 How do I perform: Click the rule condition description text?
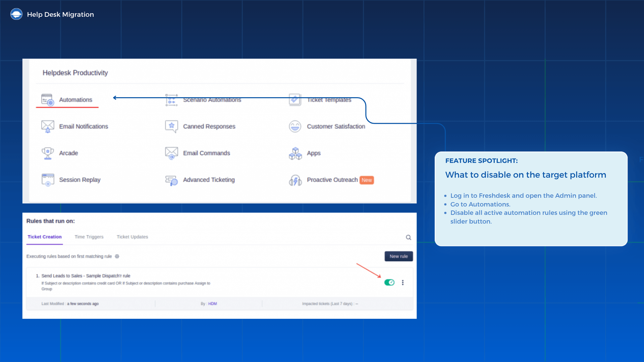tap(126, 286)
